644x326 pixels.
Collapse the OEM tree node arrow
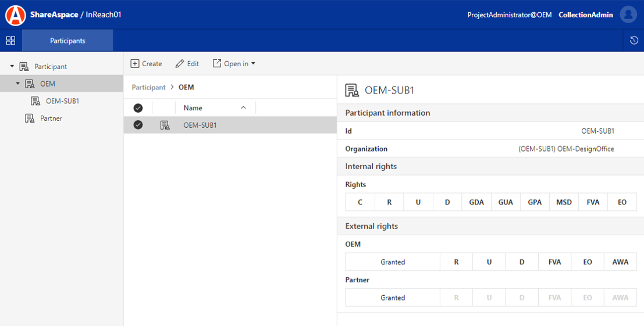click(x=17, y=83)
